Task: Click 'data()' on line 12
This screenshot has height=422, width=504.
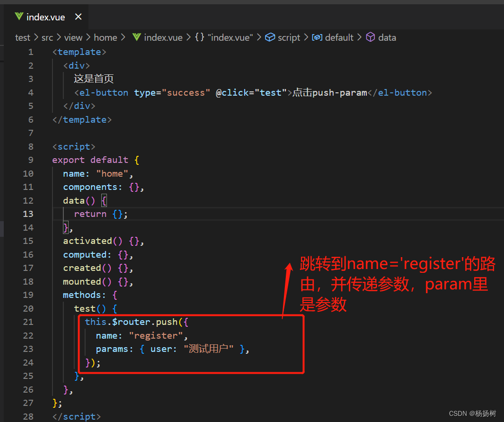Action: pos(79,201)
